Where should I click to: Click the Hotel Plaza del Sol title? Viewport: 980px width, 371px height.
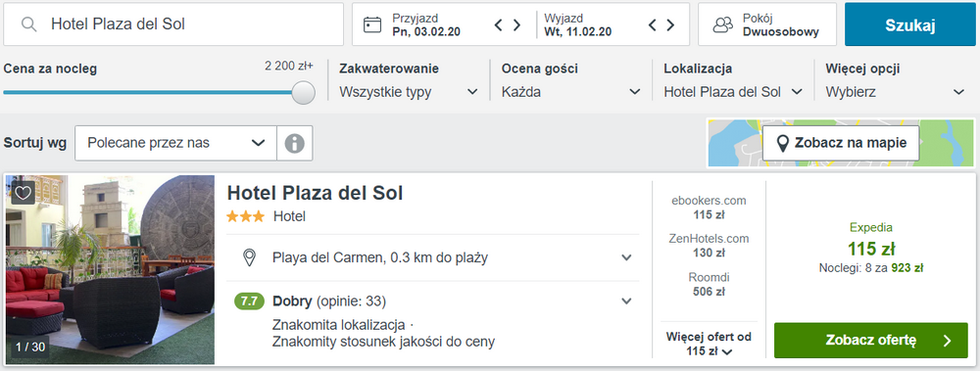[x=315, y=193]
